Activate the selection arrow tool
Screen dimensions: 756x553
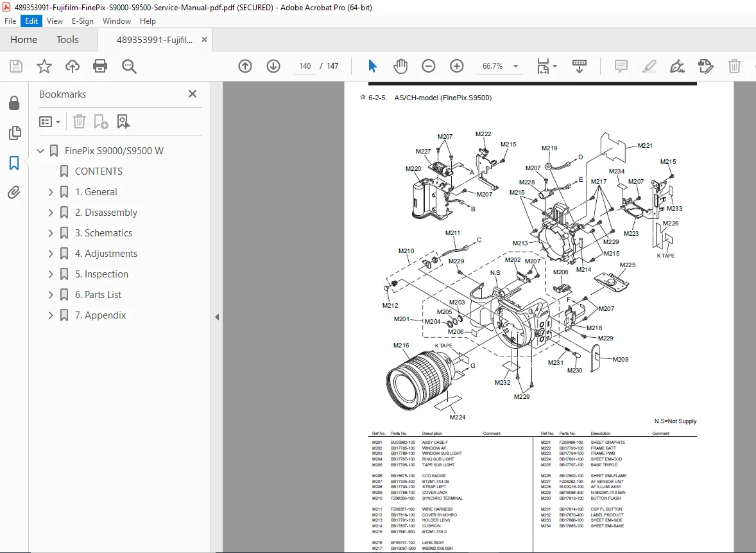[x=372, y=66]
